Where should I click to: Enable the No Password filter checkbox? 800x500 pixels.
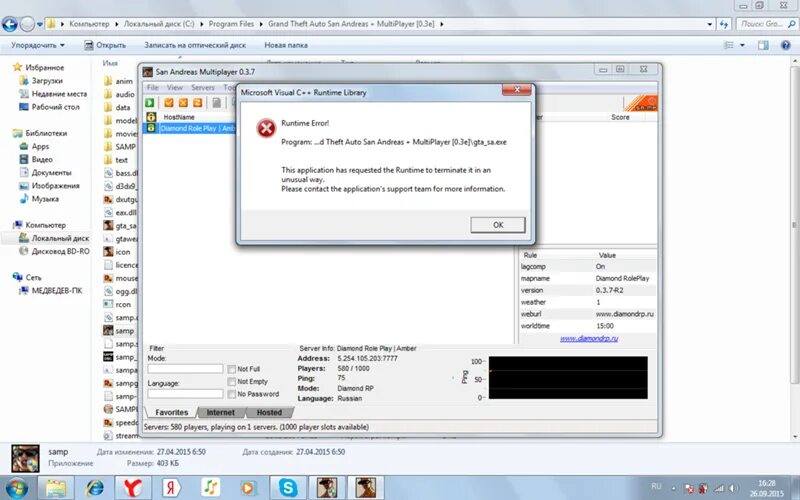pyautogui.click(x=232, y=394)
